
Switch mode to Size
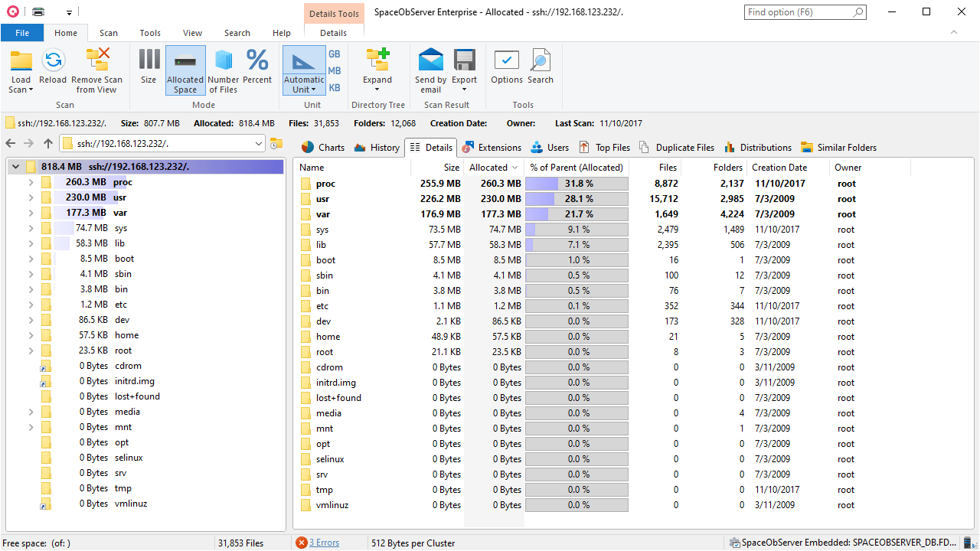click(149, 67)
